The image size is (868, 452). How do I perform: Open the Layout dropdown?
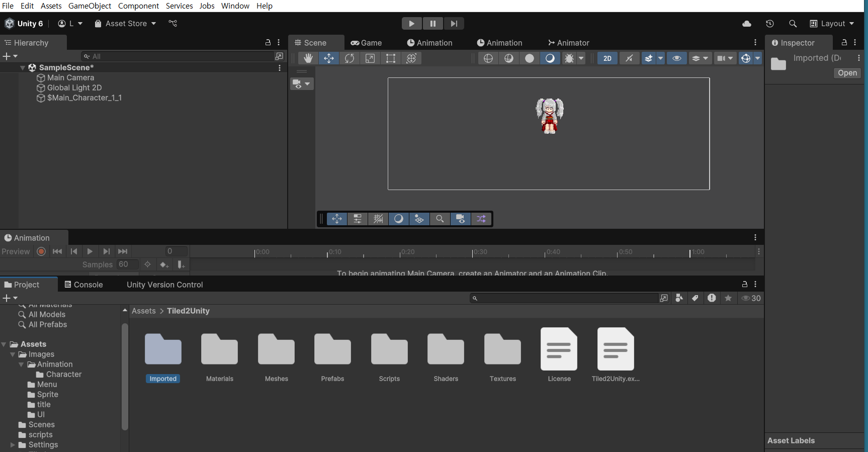point(832,24)
